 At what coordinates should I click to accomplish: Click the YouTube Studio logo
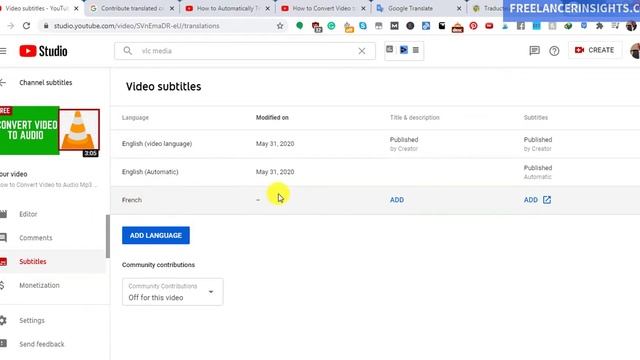click(x=43, y=51)
